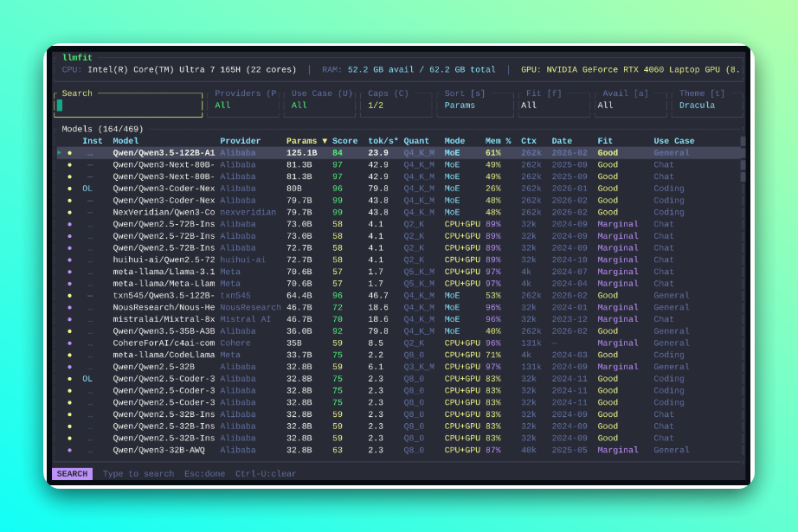Screen dimensions: 798x532
Task: Select the meta-llama/CodeLlama model row
Action: point(164,355)
